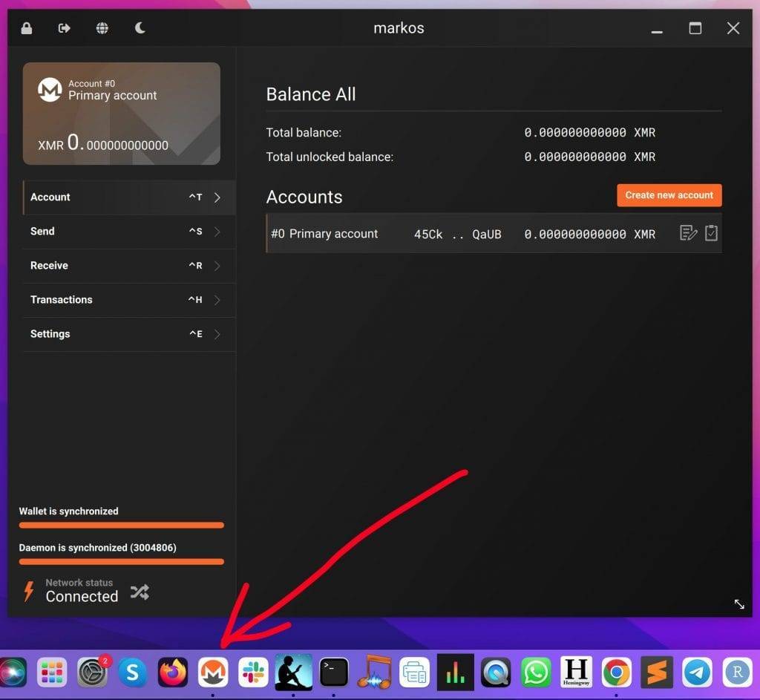Click the Monero wallet dock icon
Screen dimensions: 760x700
(213, 673)
